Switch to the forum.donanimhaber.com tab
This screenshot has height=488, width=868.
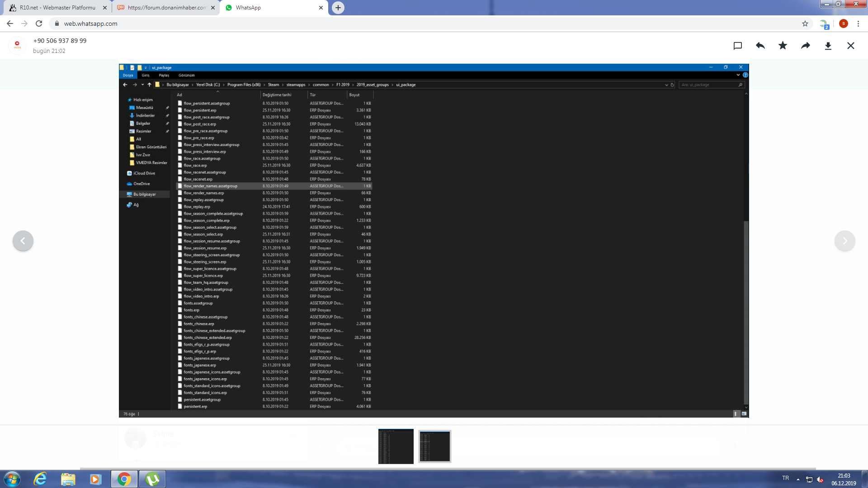[166, 8]
